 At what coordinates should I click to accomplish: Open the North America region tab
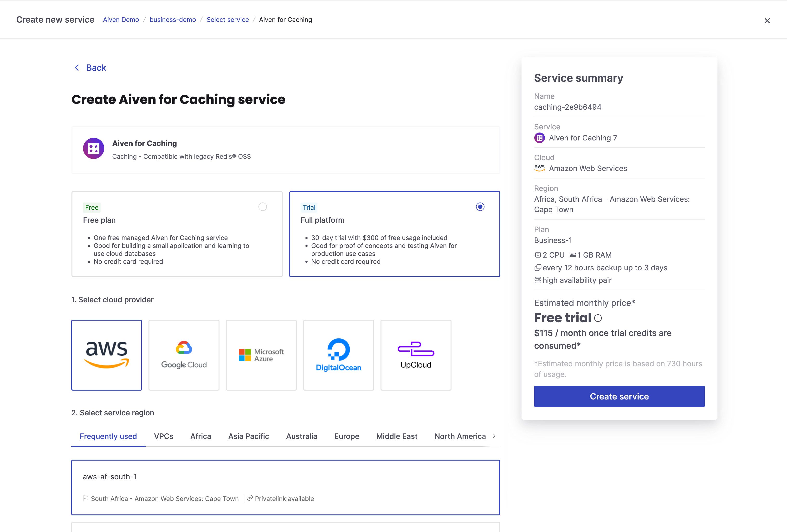pos(460,436)
